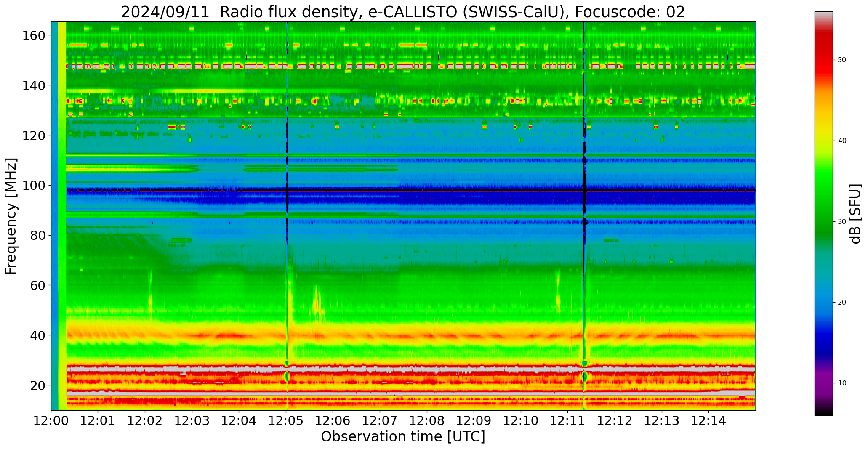The image size is (868, 449).
Task: Click the 20 MHz frequency tick label
Action: 37,385
